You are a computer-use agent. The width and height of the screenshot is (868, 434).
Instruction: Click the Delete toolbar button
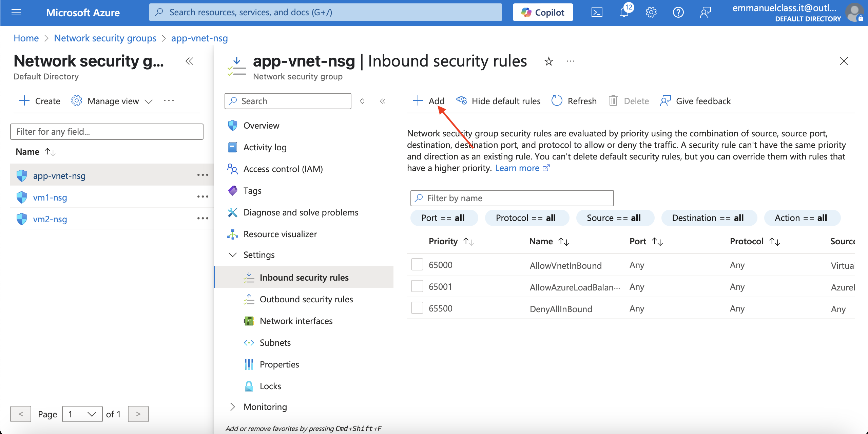click(629, 101)
